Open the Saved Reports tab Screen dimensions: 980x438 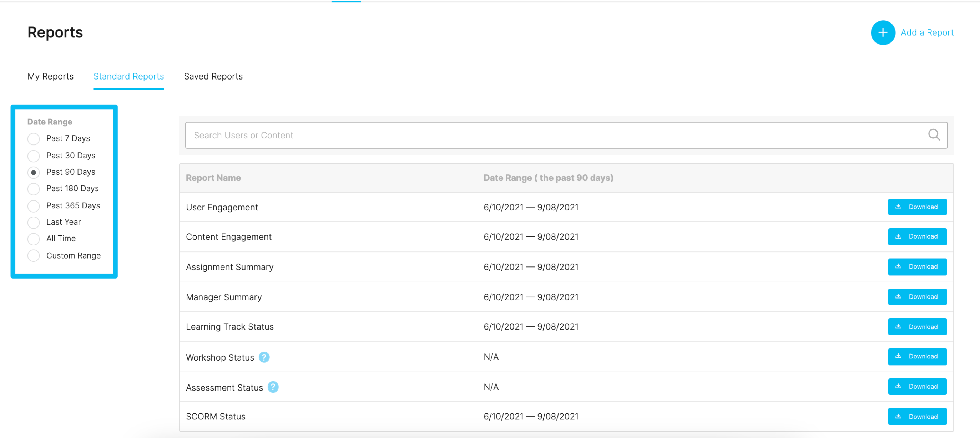pyautogui.click(x=213, y=76)
